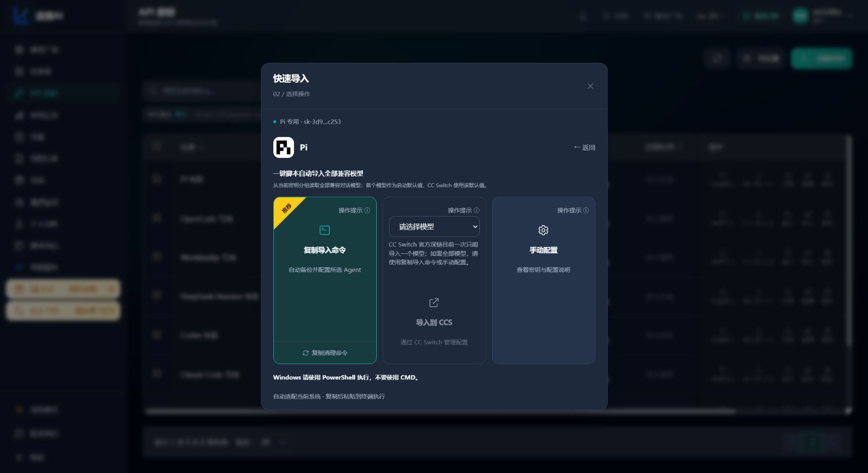
Task: Click the 推荐 ribbon badge
Action: point(287,209)
